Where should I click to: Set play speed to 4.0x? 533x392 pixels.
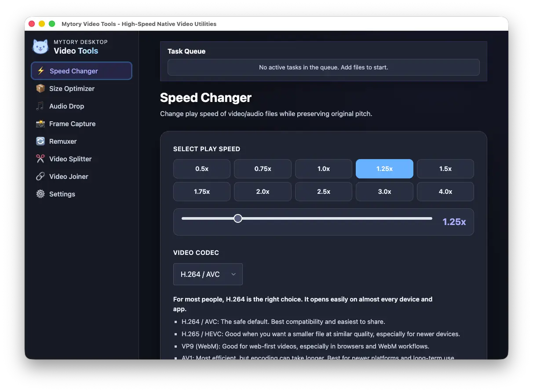(x=445, y=192)
